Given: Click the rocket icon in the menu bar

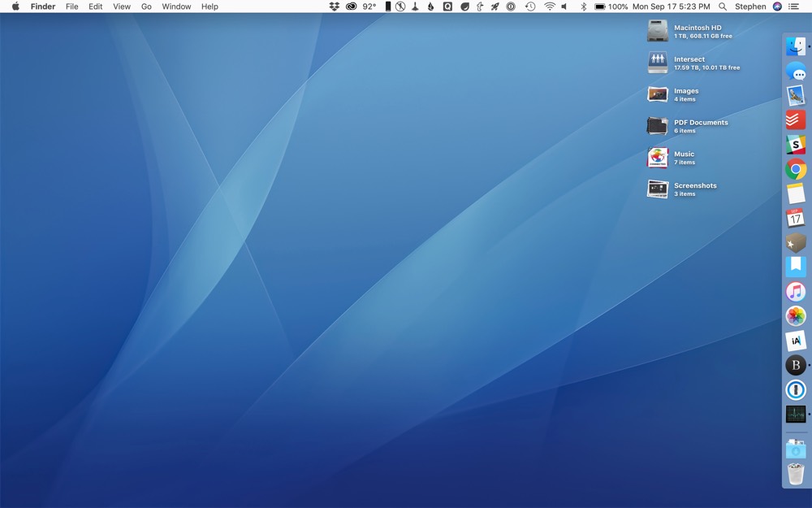Looking at the screenshot, I should click(x=495, y=7).
